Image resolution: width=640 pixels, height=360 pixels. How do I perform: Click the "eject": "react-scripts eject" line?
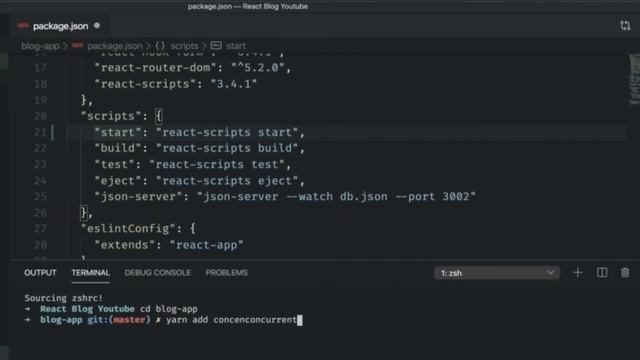coord(200,180)
